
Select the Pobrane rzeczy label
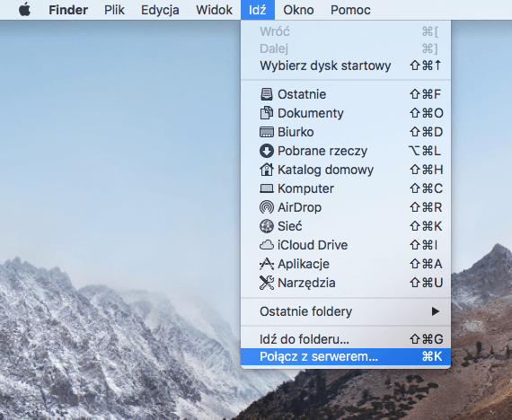[x=322, y=151]
